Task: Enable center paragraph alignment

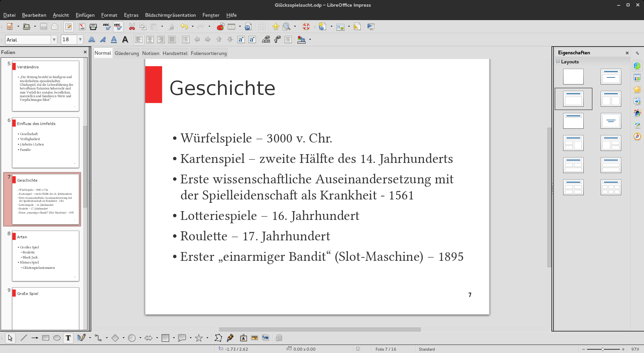Action: [150, 40]
